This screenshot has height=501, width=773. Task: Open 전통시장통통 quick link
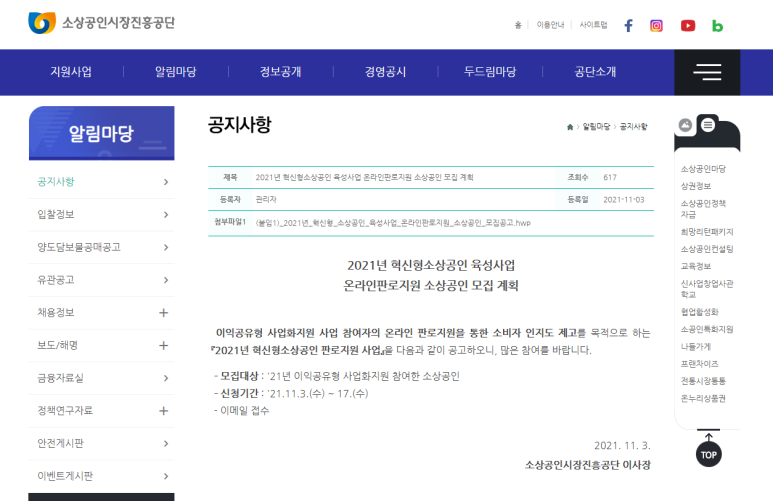(703, 381)
